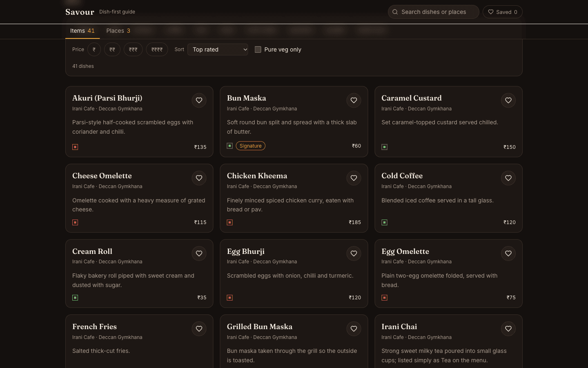This screenshot has width=588, height=368.
Task: Click the 'Dish-first guide' tagline
Action: click(x=117, y=12)
